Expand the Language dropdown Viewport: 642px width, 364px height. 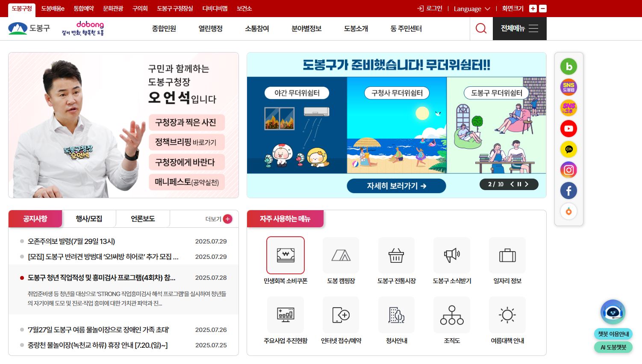(x=472, y=9)
